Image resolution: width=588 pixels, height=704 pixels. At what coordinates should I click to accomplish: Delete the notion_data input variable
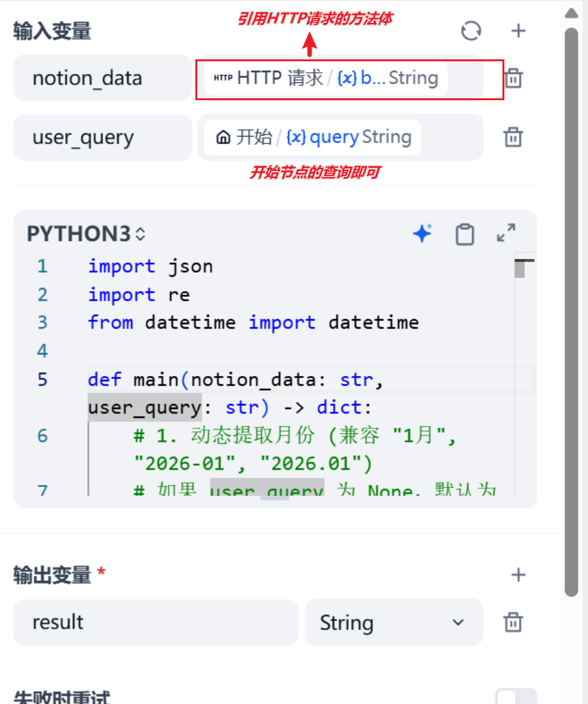[x=513, y=79]
